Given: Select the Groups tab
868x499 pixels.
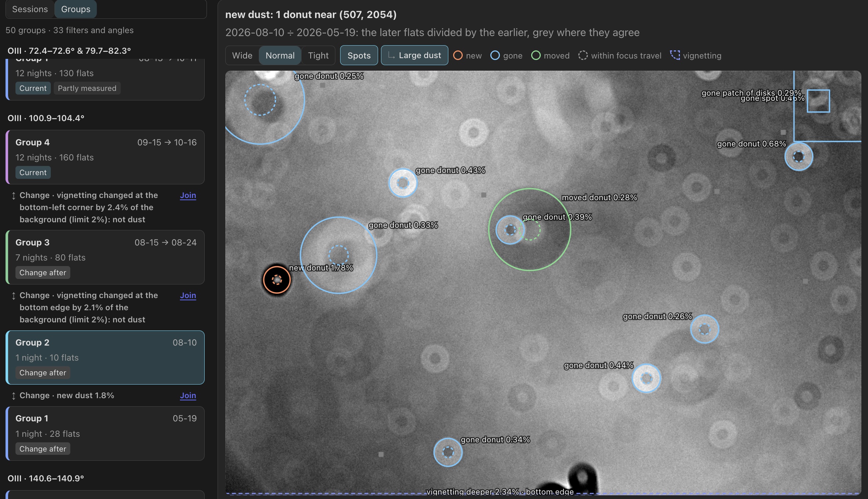Looking at the screenshot, I should coord(75,9).
